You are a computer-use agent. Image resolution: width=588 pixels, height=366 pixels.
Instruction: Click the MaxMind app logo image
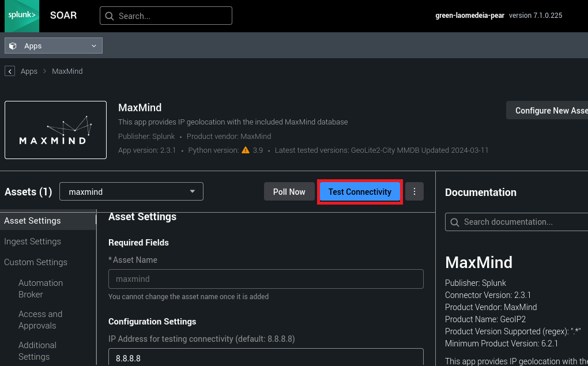pos(55,130)
